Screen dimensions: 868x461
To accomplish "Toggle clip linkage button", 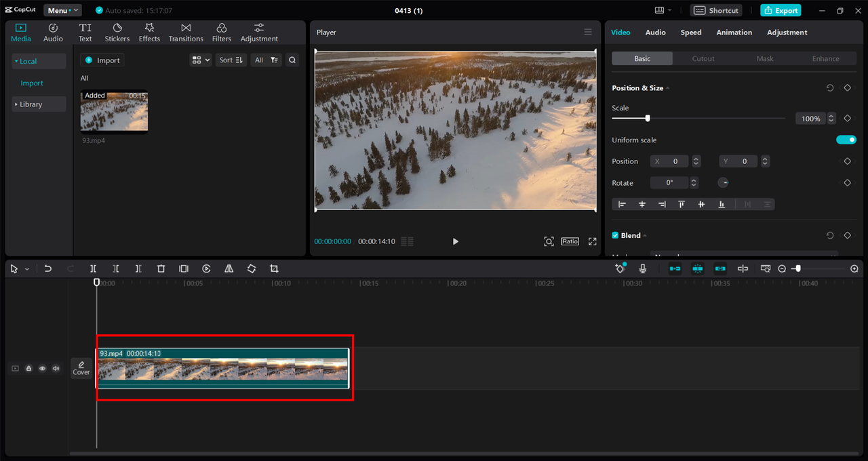I will pyautogui.click(x=720, y=268).
